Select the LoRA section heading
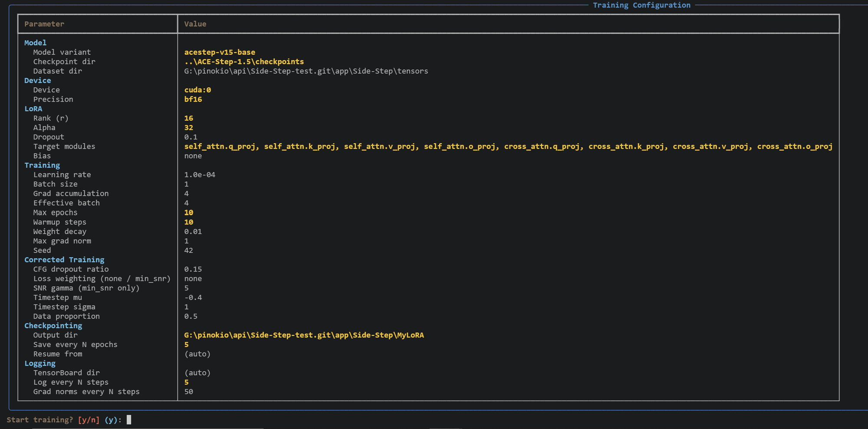 [33, 109]
